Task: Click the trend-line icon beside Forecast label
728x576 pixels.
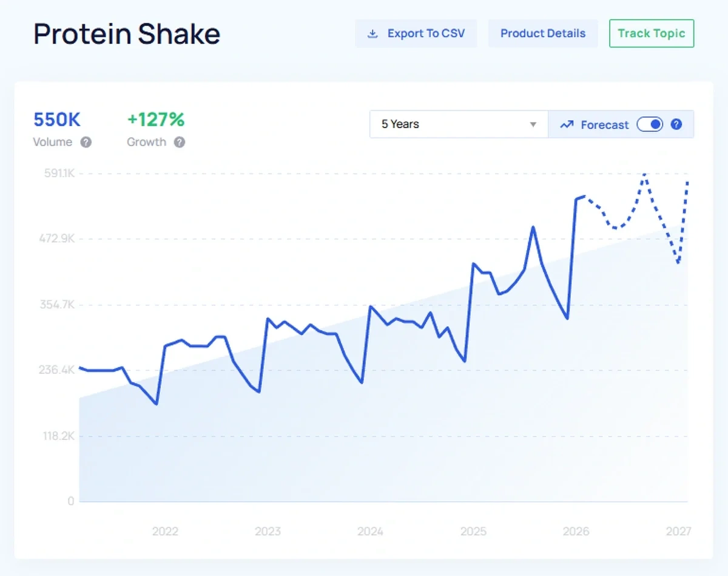Action: coord(566,124)
